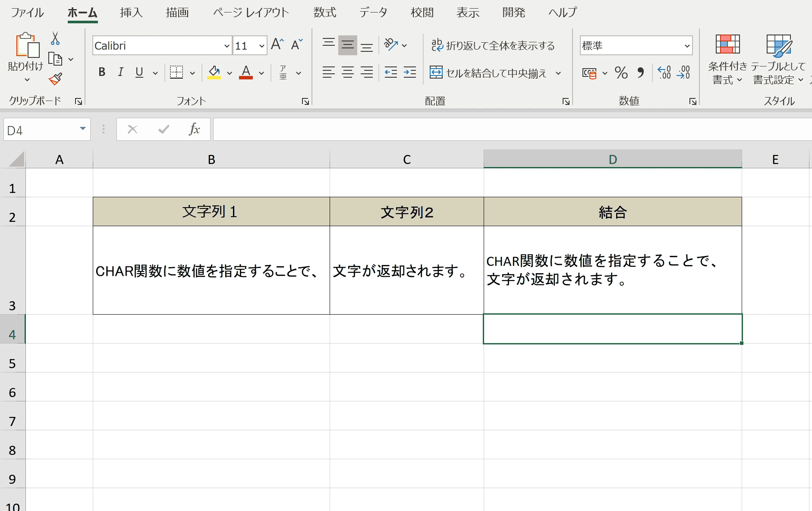Select header cell 結合
Viewport: 812px width, 511px height.
tap(613, 211)
